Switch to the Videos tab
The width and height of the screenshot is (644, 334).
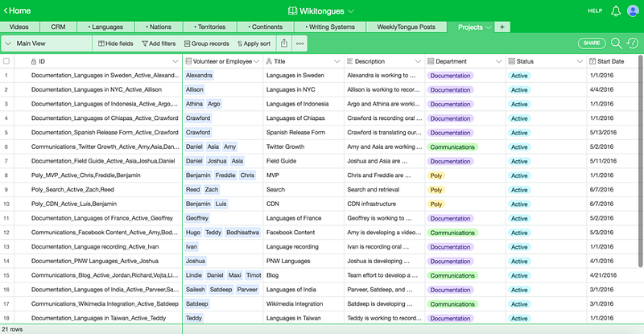click(x=19, y=27)
